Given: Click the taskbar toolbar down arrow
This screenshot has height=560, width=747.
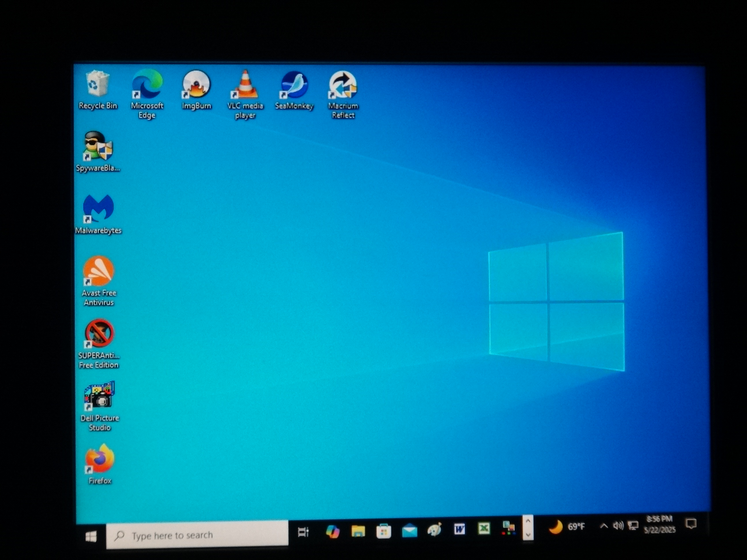Looking at the screenshot, I should coord(528,534).
